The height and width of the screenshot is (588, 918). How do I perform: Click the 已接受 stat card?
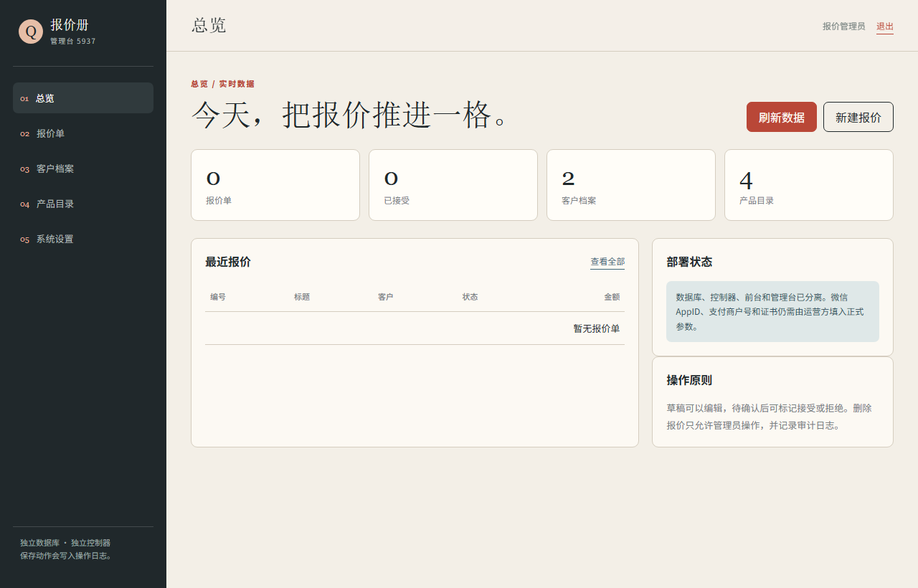[x=453, y=185]
